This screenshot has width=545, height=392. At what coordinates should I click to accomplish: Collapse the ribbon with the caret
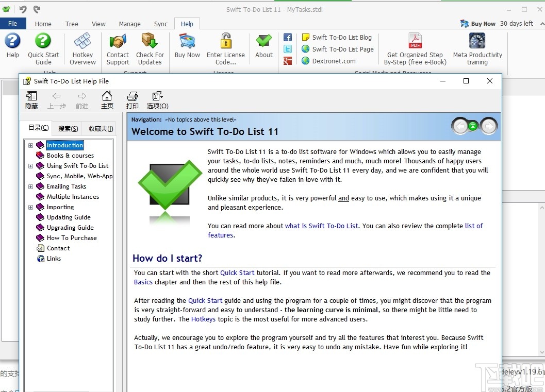pyautogui.click(x=542, y=24)
